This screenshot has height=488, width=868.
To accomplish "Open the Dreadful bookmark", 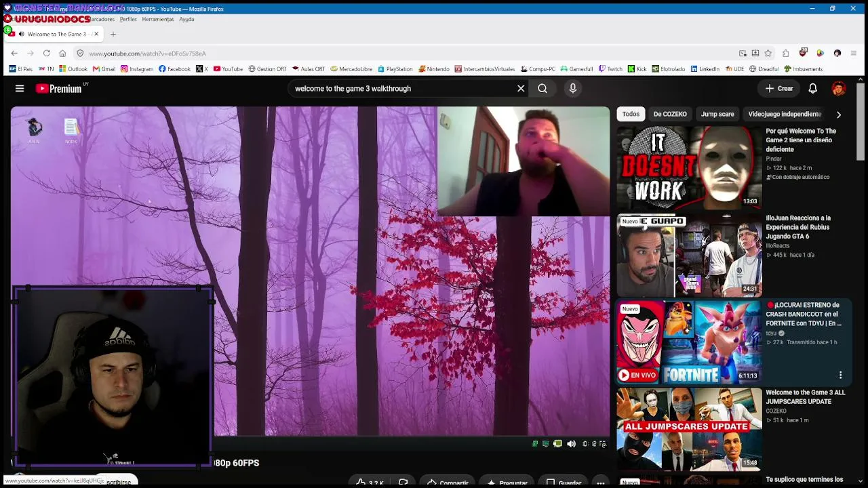I will coord(763,69).
